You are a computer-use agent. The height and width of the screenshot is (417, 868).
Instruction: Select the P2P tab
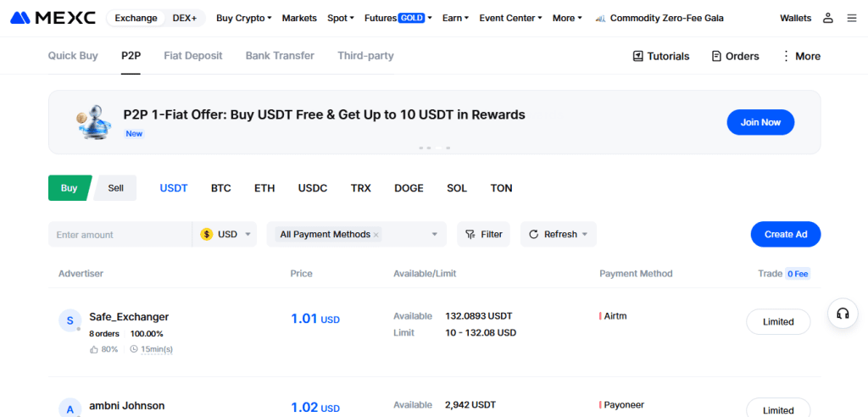(x=131, y=55)
